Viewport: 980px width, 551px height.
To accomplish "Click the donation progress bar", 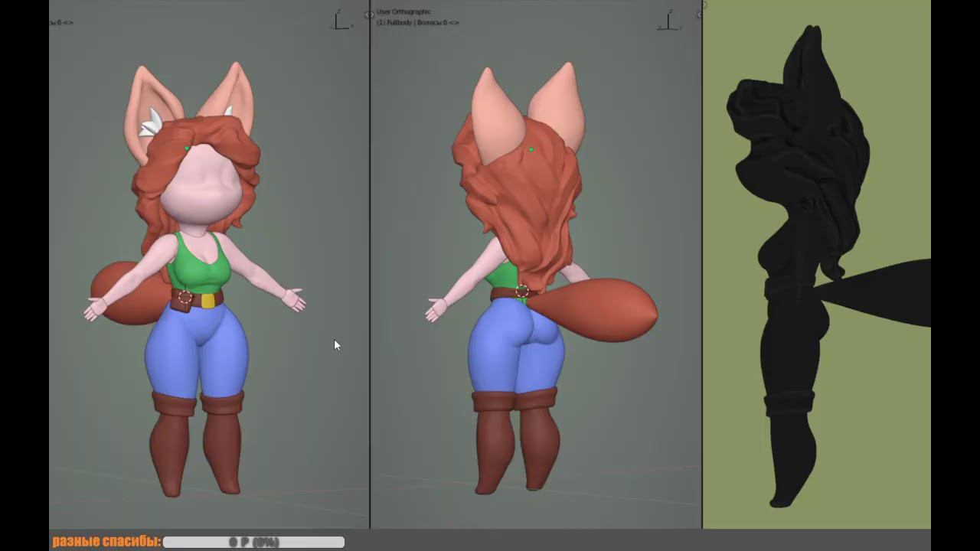I will tap(253, 542).
